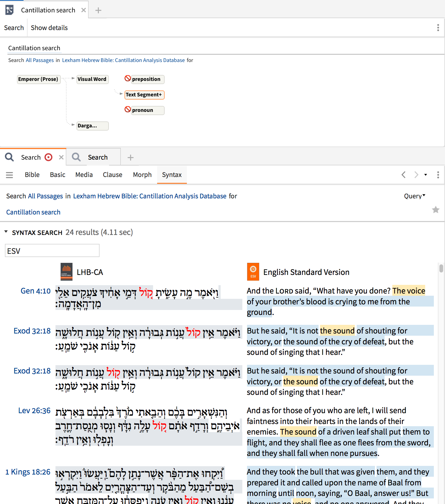Select the Text Segment+ query node
The image size is (445, 504).
pyautogui.click(x=144, y=95)
